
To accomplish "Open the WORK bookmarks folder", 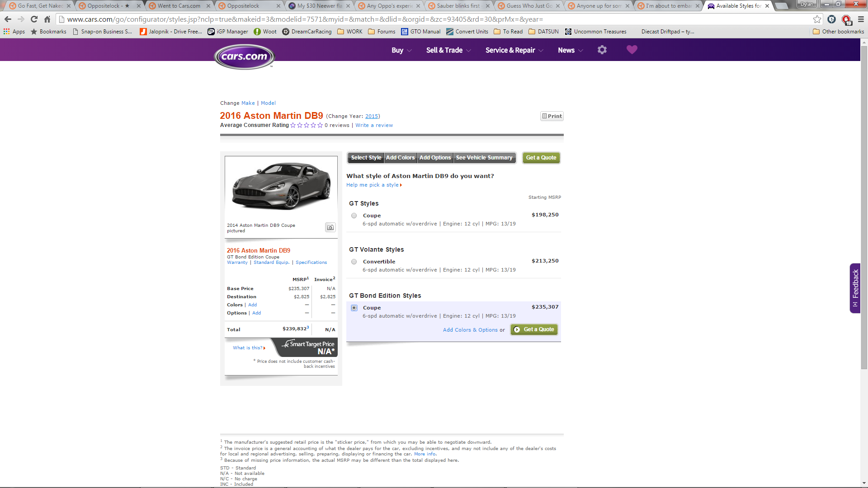I will click(350, 32).
